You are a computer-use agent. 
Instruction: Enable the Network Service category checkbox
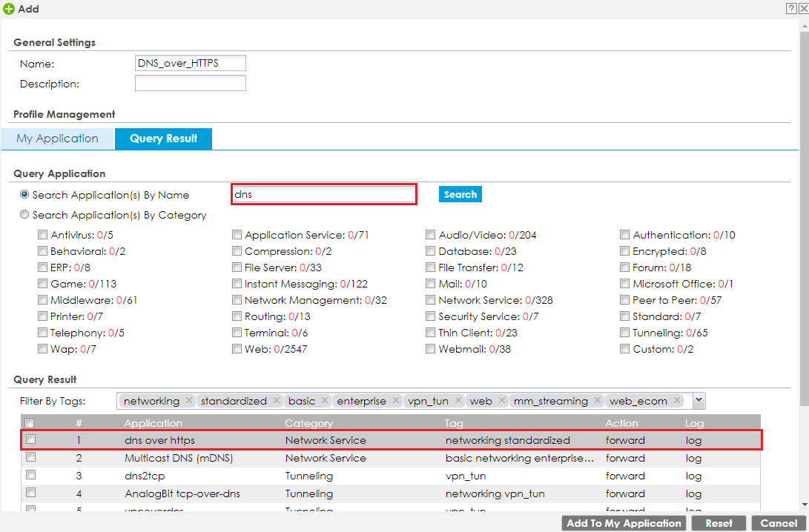pyautogui.click(x=431, y=300)
